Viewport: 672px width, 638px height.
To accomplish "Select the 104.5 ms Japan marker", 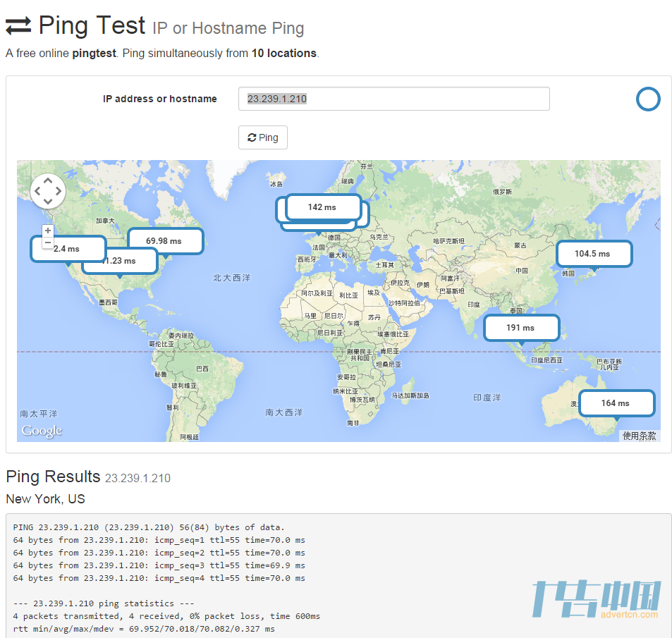I will pyautogui.click(x=593, y=254).
